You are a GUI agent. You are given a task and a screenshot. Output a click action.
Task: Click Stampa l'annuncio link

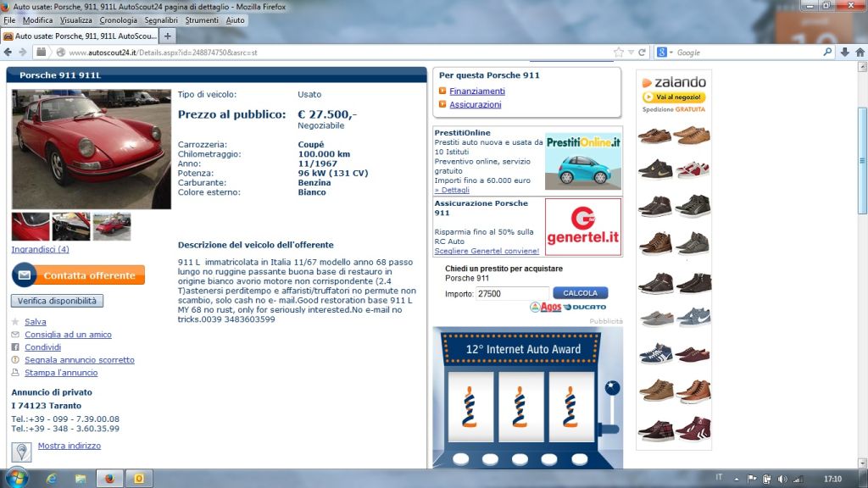pos(61,373)
